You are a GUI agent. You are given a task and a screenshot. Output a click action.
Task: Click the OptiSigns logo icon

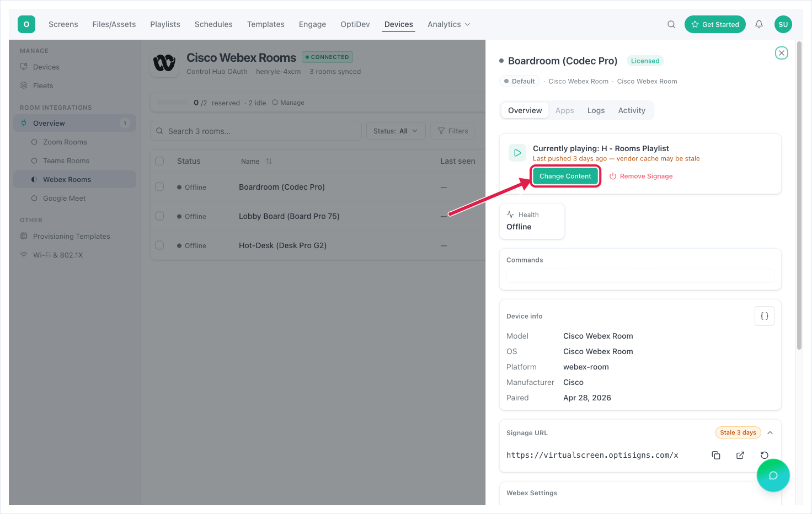tap(26, 24)
